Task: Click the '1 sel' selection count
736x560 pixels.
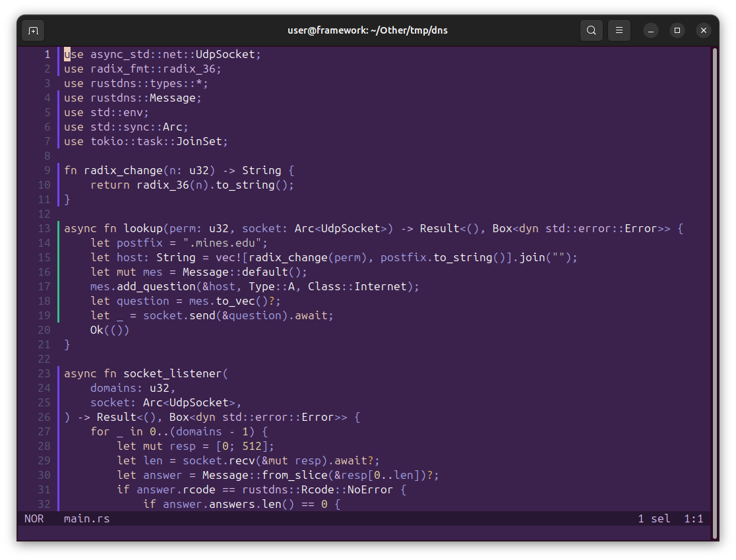Action: (x=654, y=518)
